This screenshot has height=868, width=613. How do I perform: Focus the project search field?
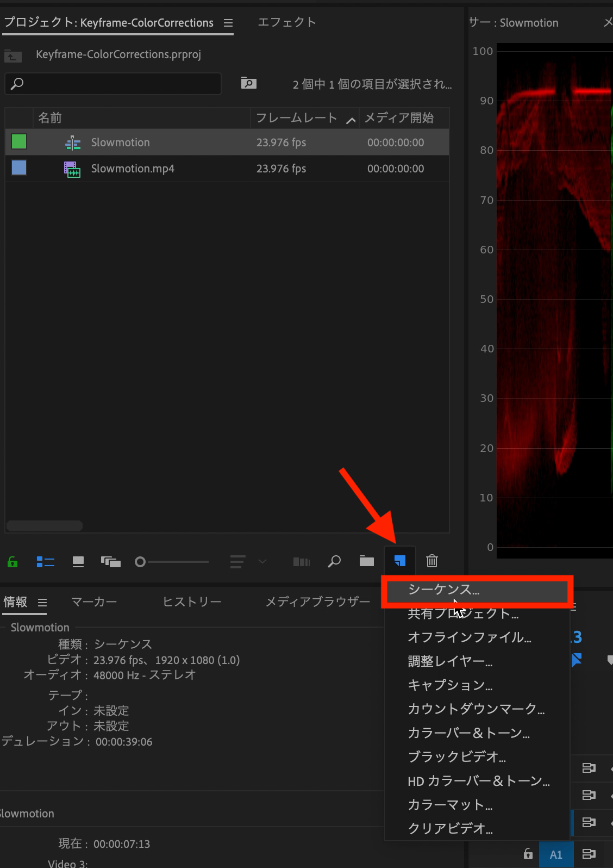tap(113, 84)
